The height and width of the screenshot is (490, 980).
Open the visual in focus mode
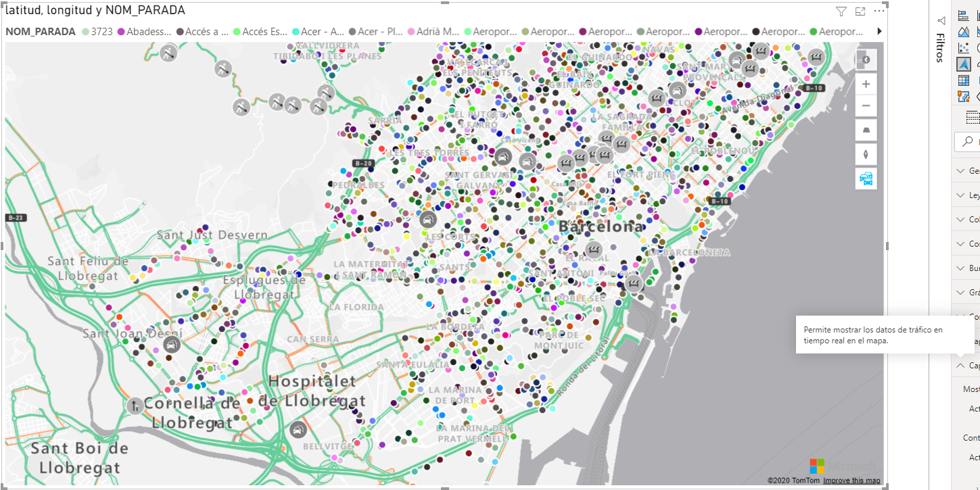click(860, 11)
